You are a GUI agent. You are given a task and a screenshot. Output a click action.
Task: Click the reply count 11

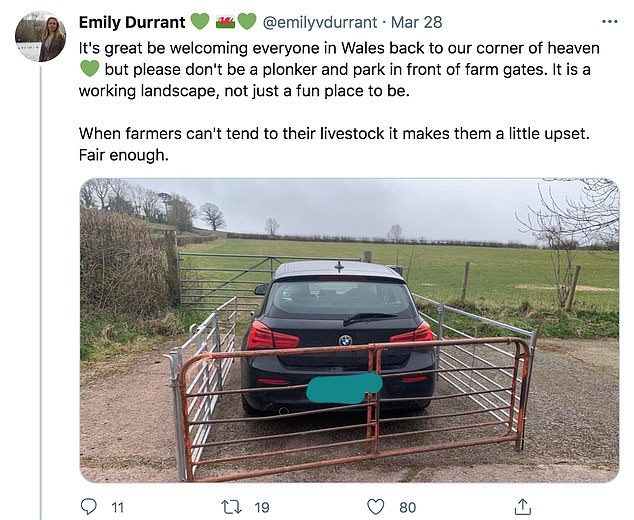click(x=117, y=507)
